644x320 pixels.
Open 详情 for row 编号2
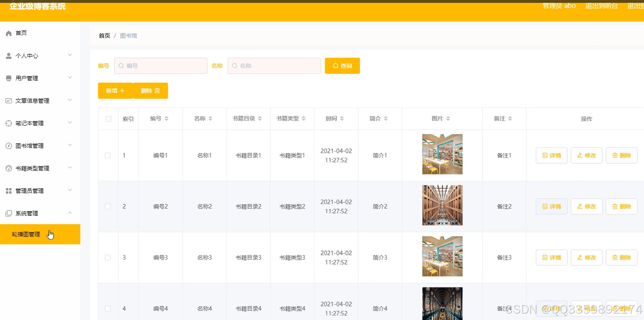click(x=552, y=207)
